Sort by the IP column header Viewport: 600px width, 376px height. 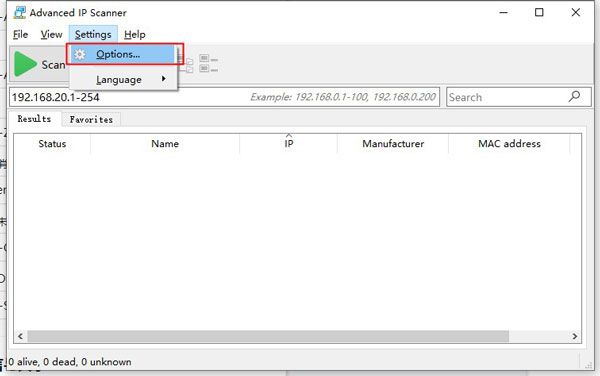[x=289, y=144]
